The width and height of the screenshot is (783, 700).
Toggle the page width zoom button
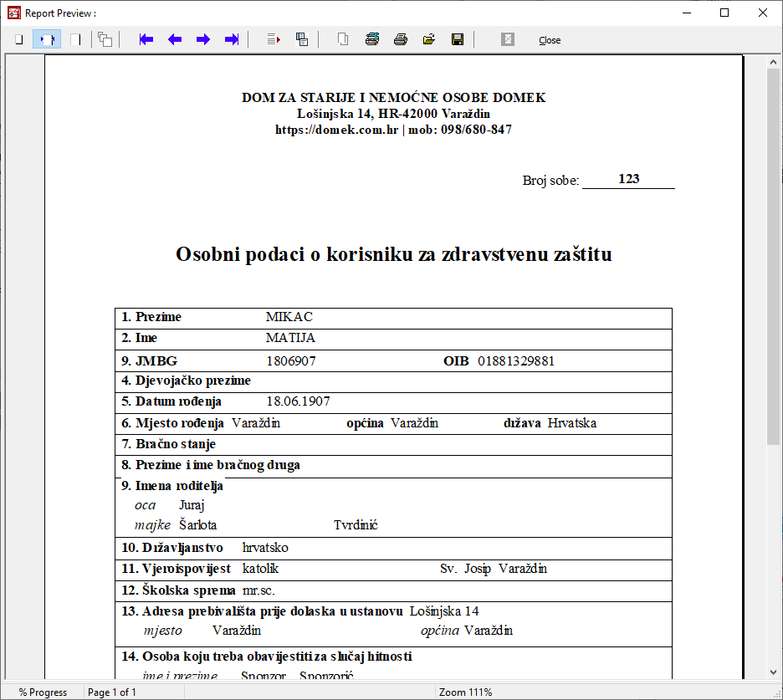[47, 39]
